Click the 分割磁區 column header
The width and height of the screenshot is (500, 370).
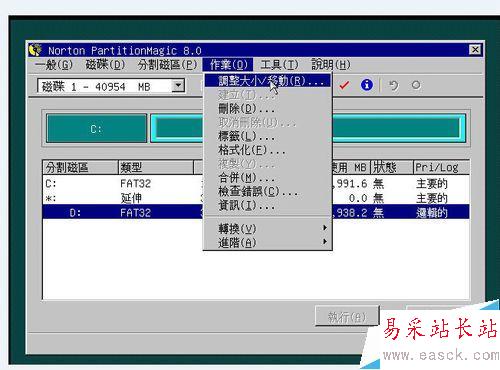(x=80, y=167)
